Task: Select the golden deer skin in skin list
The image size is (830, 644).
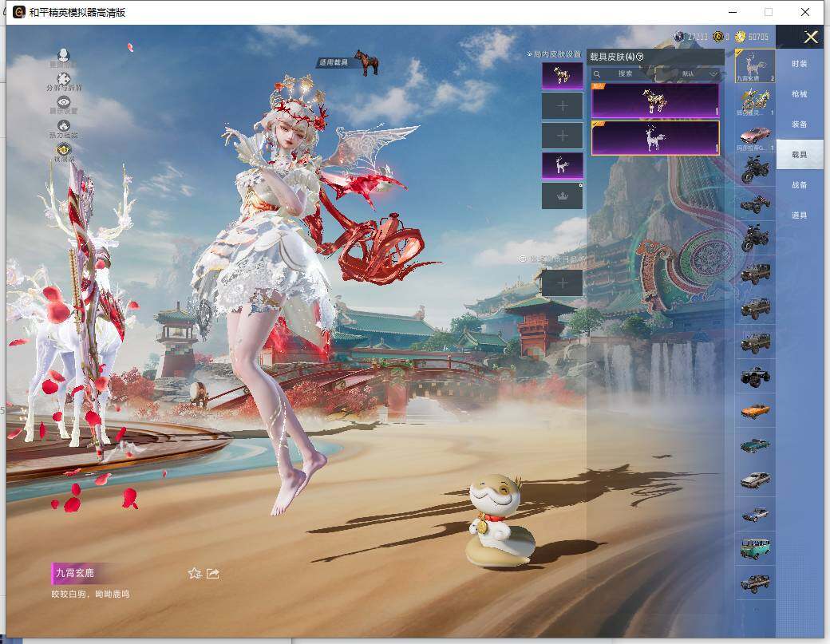Action: coord(655,101)
